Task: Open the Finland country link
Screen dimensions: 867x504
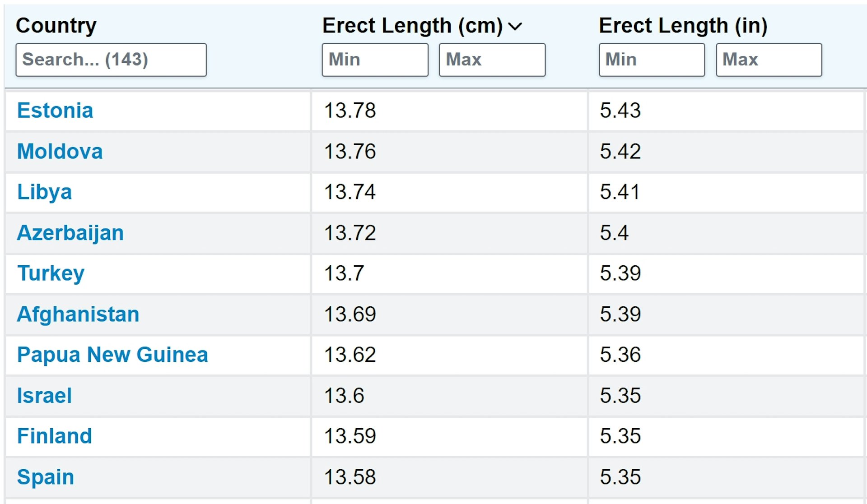Action: click(x=54, y=436)
